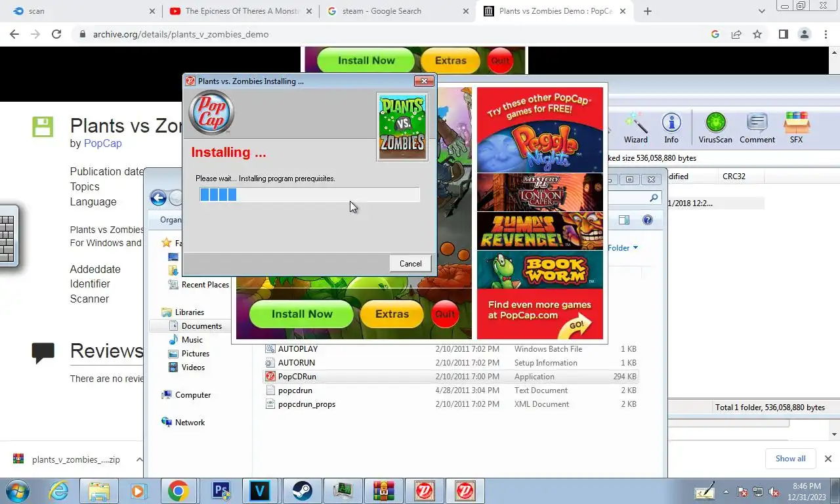The width and height of the screenshot is (840, 504).
Task: Select popcdrun_props XML document
Action: (x=451, y=404)
